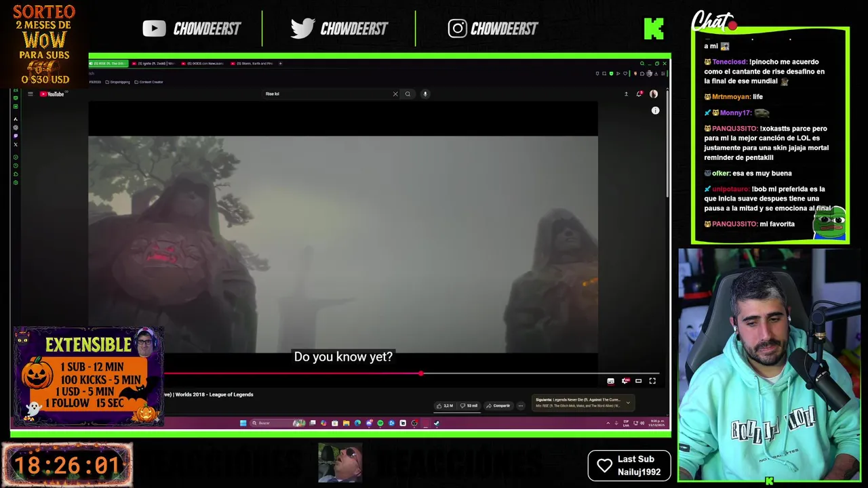Run the YouTube search with magnifier button

coord(408,94)
